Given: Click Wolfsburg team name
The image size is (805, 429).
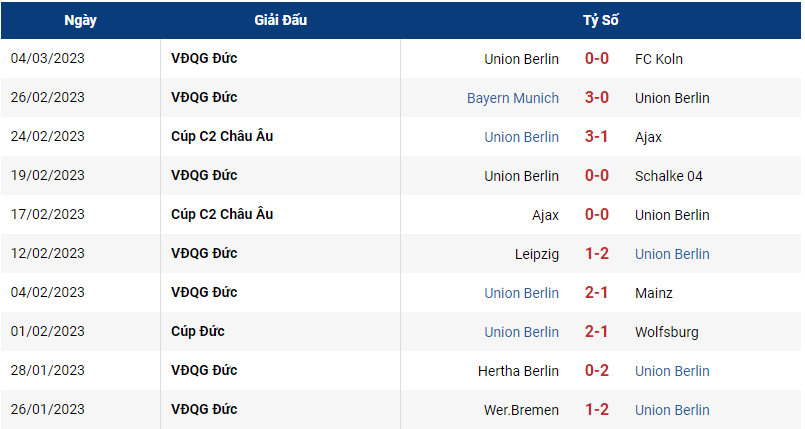Looking at the screenshot, I should pos(666,333).
